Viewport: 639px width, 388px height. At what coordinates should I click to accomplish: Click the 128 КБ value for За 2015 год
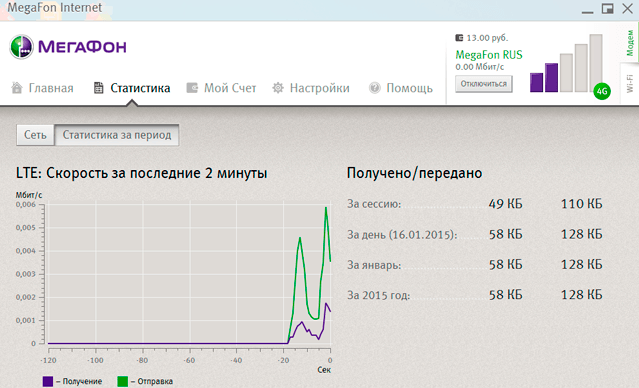click(582, 295)
